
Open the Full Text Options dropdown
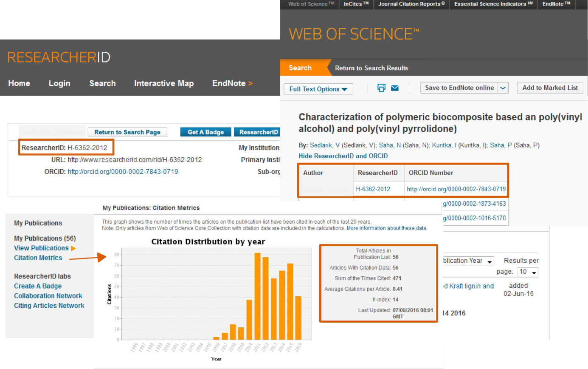(x=318, y=89)
